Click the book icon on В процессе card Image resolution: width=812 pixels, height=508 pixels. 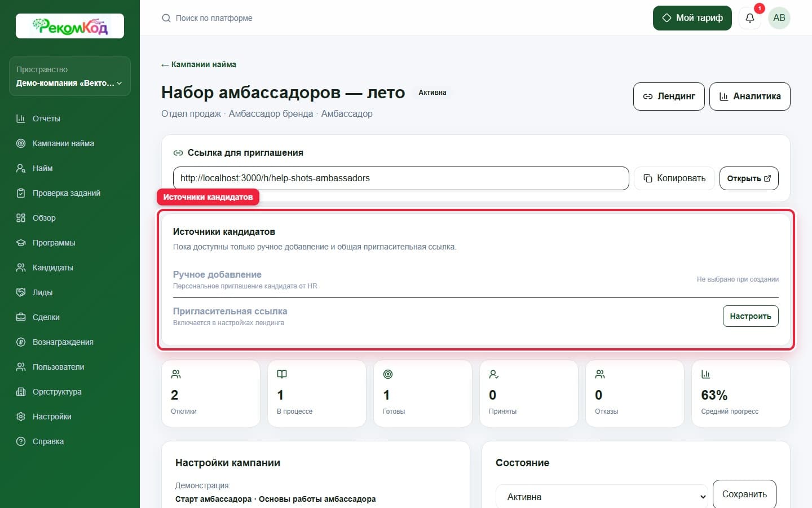[282, 374]
